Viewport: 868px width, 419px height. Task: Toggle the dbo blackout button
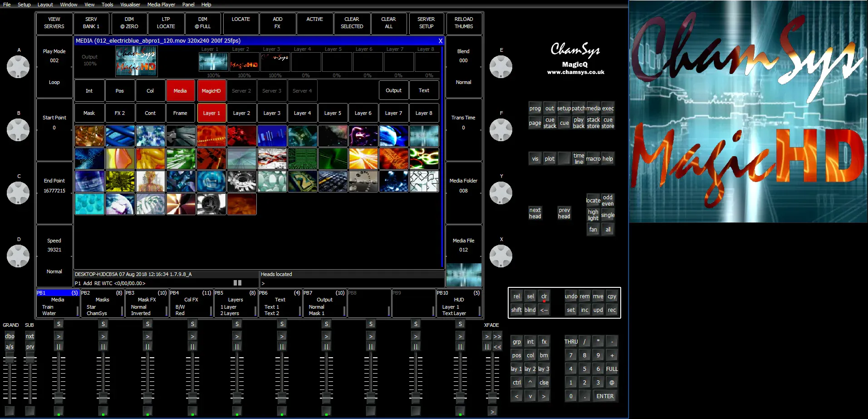coord(10,336)
